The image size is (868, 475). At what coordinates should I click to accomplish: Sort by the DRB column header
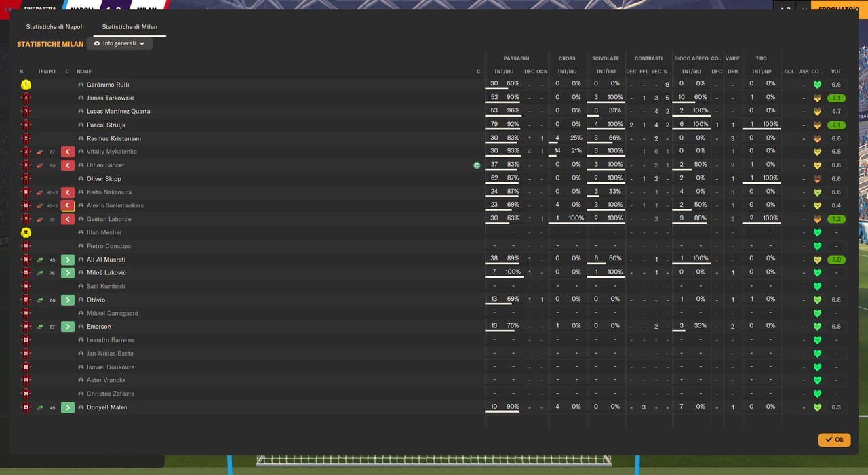(x=733, y=71)
